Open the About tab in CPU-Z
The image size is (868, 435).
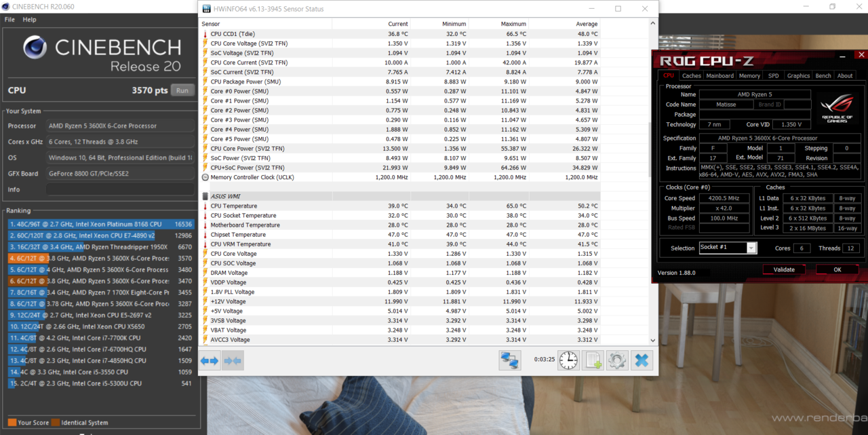pos(845,76)
